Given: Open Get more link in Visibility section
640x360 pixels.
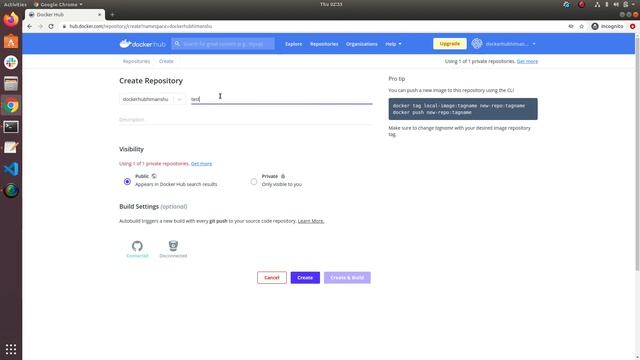Looking at the screenshot, I should (201, 164).
